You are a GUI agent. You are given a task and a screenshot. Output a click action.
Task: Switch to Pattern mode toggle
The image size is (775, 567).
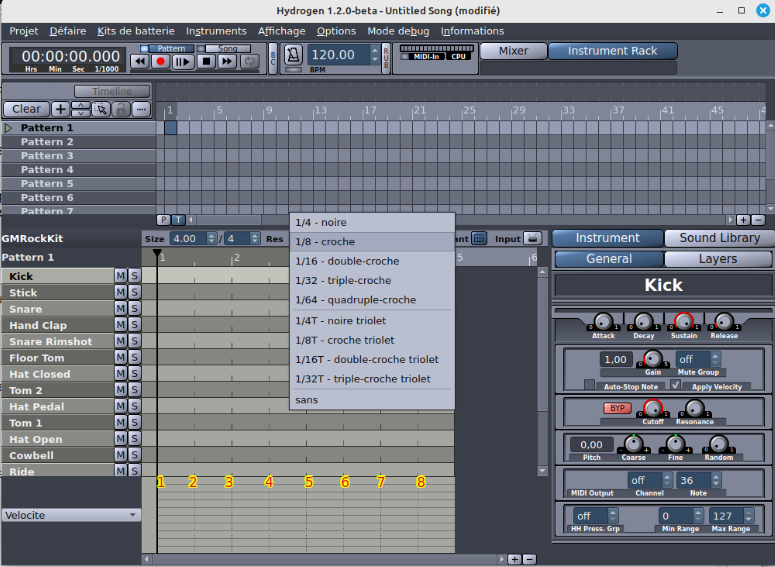pyautogui.click(x=167, y=48)
